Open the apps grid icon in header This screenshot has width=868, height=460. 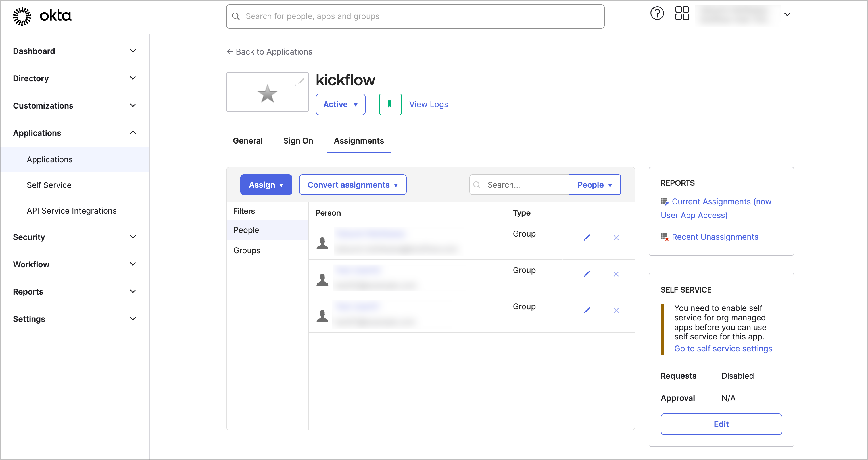pyautogui.click(x=682, y=13)
